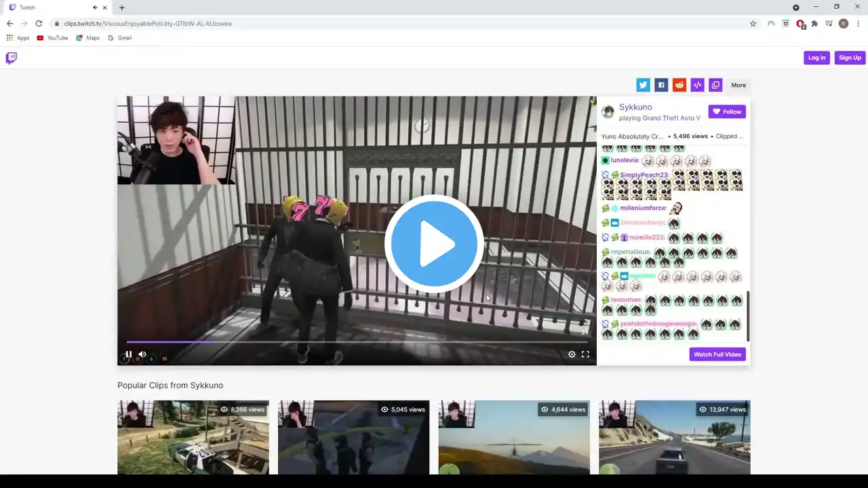Image resolution: width=868 pixels, height=488 pixels.
Task: Open the YouTube bookmark
Action: (x=53, y=38)
